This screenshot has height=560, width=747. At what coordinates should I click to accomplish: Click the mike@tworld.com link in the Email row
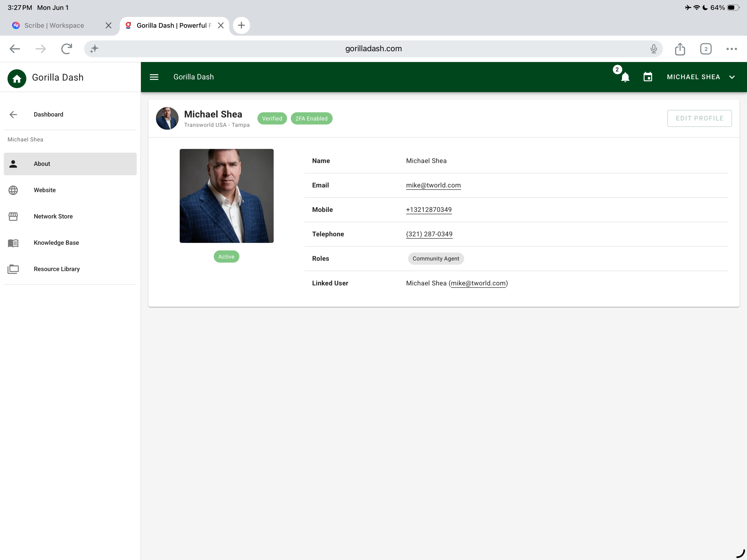tap(433, 185)
